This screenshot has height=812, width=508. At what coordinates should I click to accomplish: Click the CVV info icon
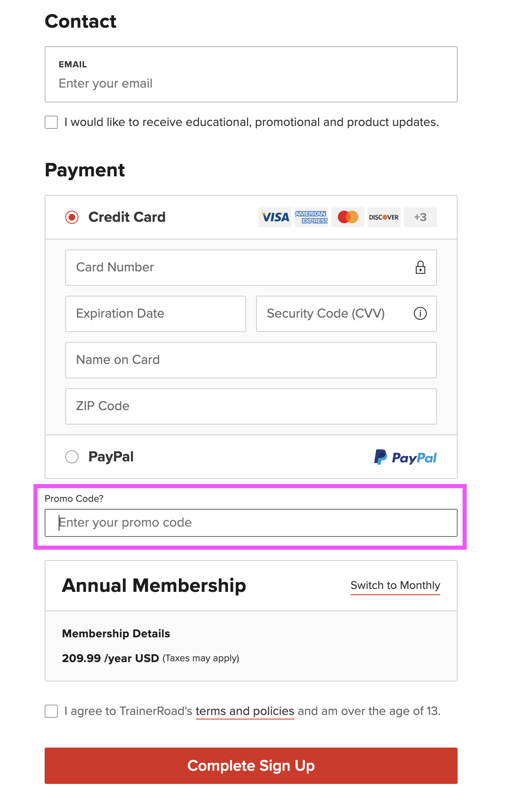(420, 313)
